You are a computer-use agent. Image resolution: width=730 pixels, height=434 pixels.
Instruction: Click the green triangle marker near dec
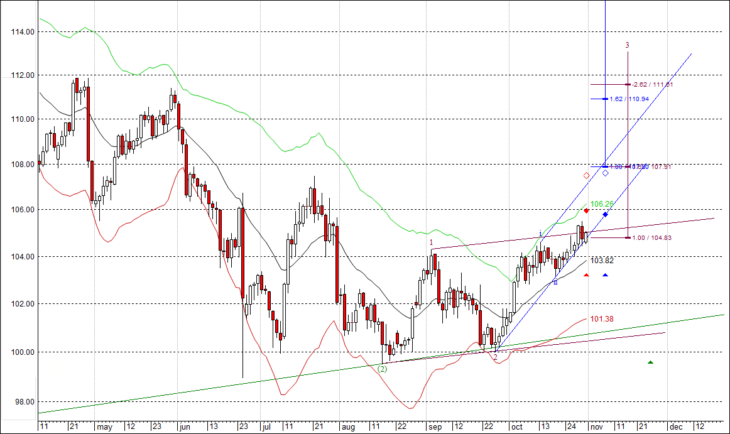[x=650, y=362]
